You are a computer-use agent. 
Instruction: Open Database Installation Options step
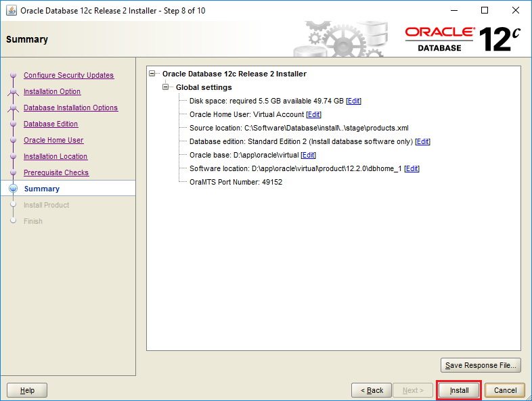click(x=70, y=108)
